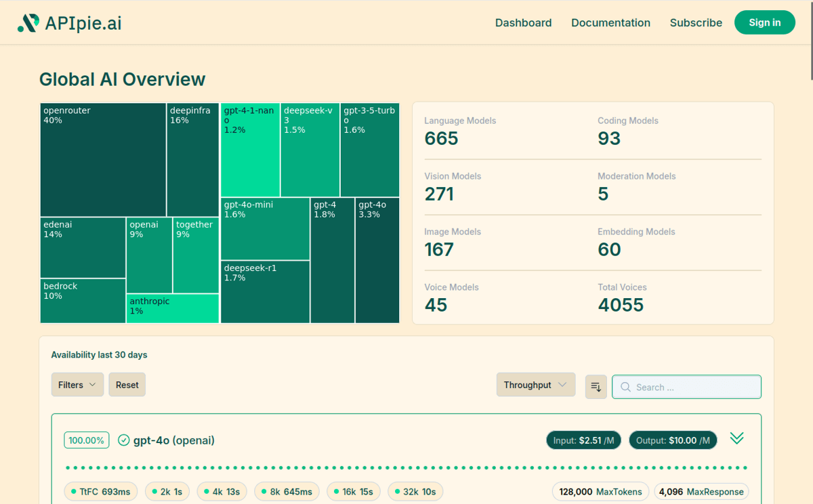Click the Reset button
The image size is (813, 504).
click(x=127, y=384)
